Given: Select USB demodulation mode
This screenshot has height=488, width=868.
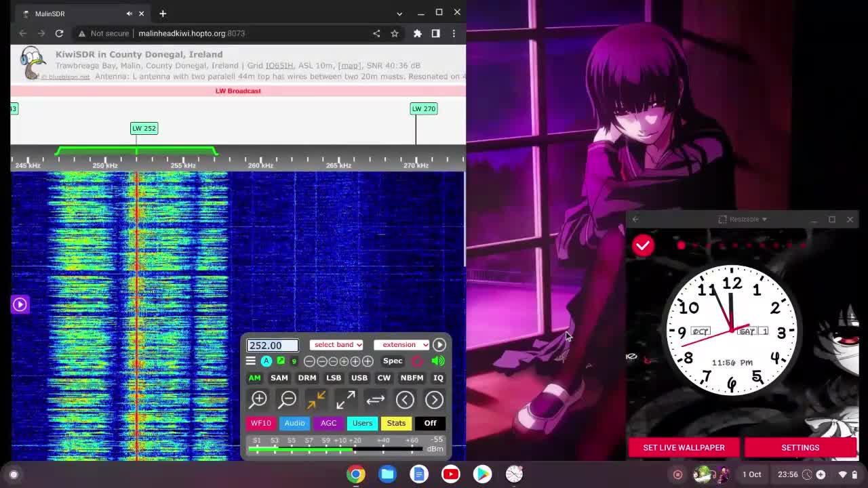Looking at the screenshot, I should tap(359, 378).
